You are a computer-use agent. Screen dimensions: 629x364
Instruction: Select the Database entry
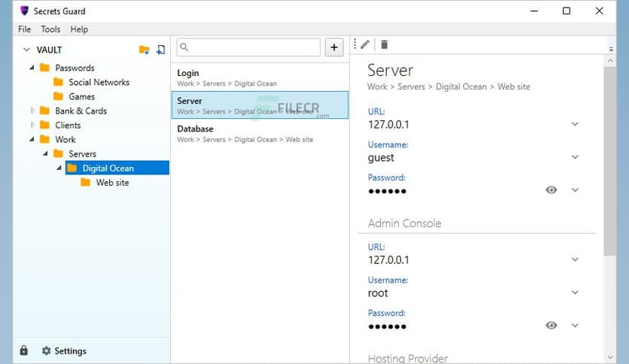click(260, 134)
